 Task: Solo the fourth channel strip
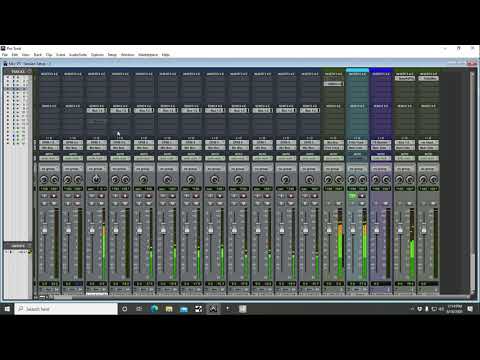pos(115,203)
